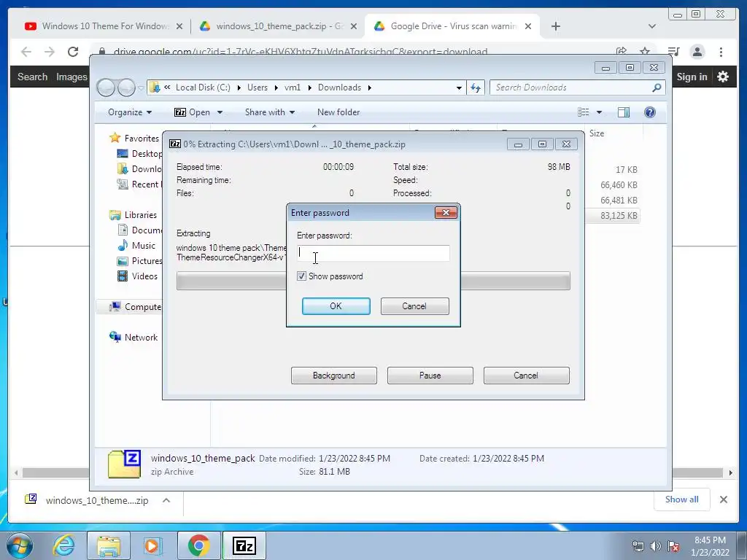747x560 pixels.
Task: Open Chrome three-dot menu
Action: [721, 52]
